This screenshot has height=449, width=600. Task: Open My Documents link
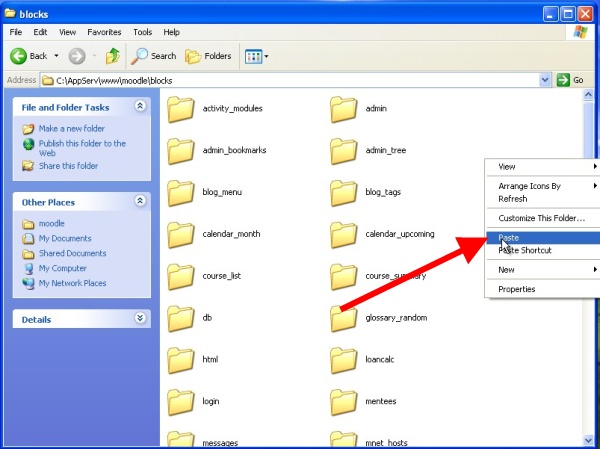click(65, 238)
